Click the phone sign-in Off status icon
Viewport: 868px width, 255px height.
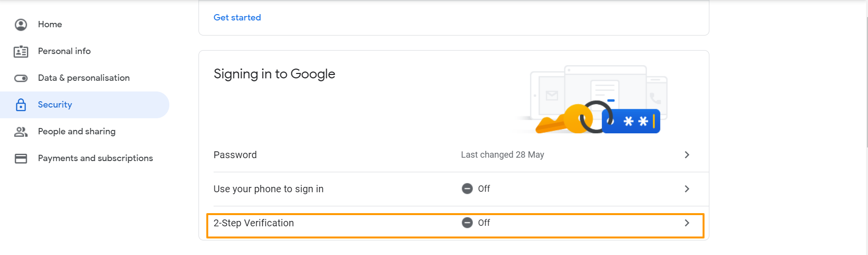pyautogui.click(x=467, y=189)
